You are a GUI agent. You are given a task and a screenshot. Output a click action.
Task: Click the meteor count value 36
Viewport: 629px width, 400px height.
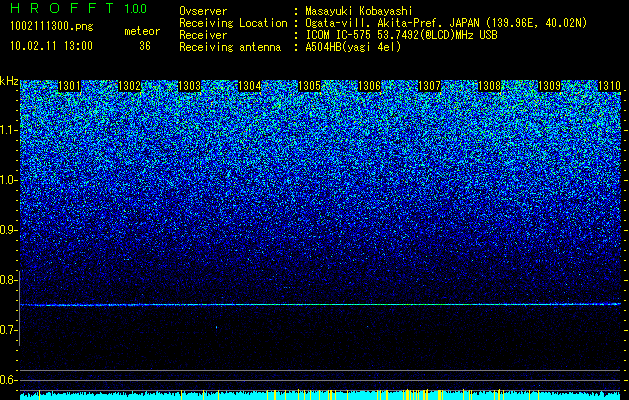145,46
